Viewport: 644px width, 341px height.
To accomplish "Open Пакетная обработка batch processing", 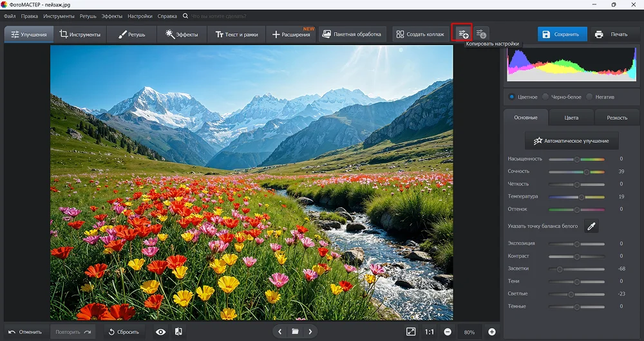I will click(352, 35).
